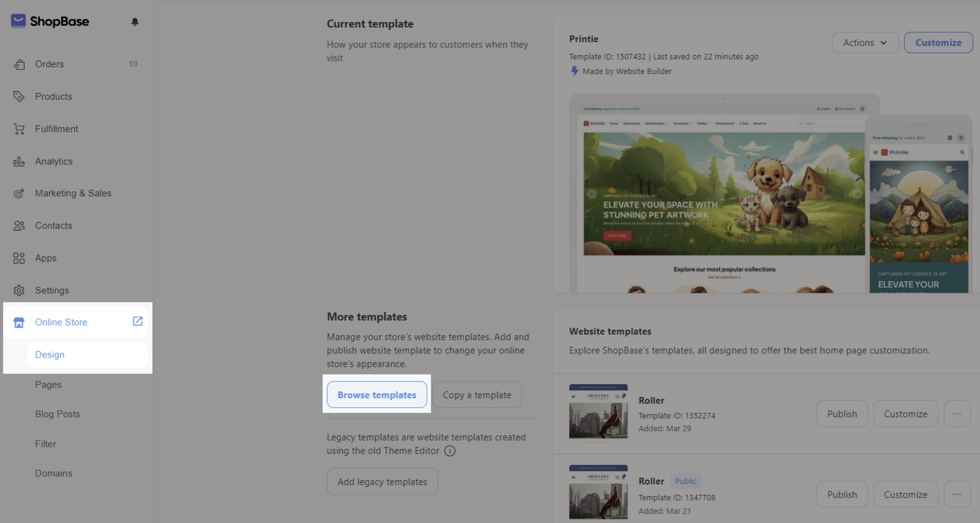Image resolution: width=980 pixels, height=523 pixels.
Task: Click the Contacts people icon
Action: tap(19, 226)
